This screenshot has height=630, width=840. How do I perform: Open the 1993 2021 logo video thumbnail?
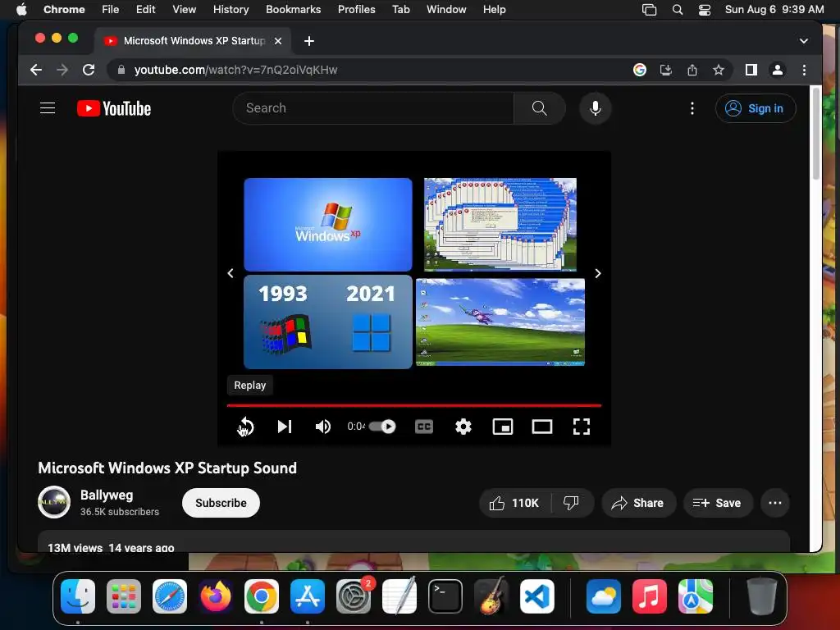click(x=328, y=322)
